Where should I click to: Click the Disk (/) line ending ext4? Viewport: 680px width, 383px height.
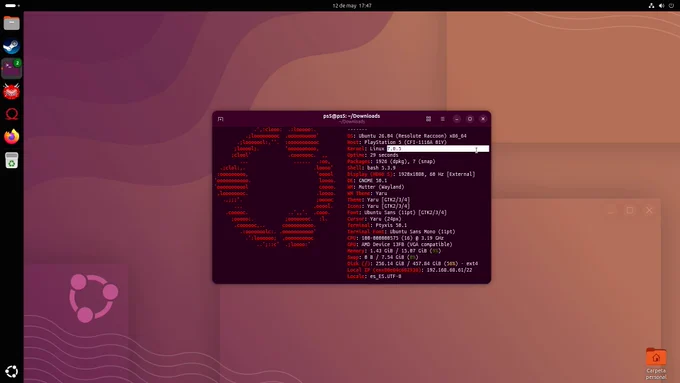pyautogui.click(x=412, y=264)
